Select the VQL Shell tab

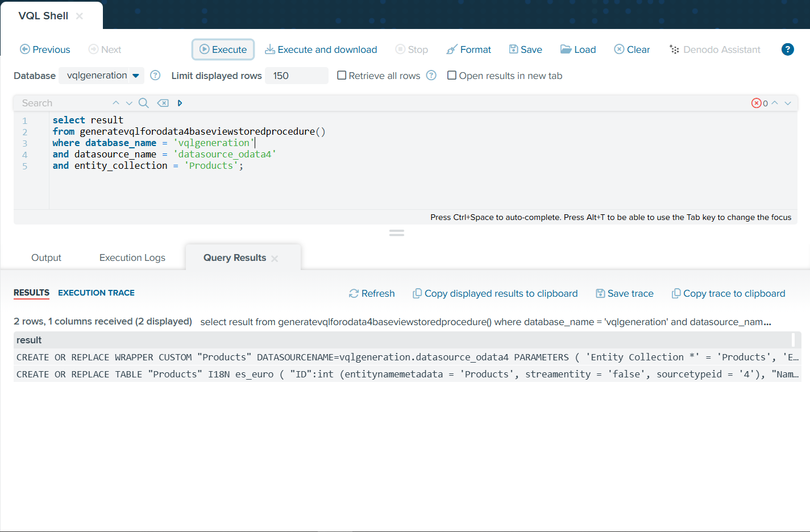tap(43, 16)
